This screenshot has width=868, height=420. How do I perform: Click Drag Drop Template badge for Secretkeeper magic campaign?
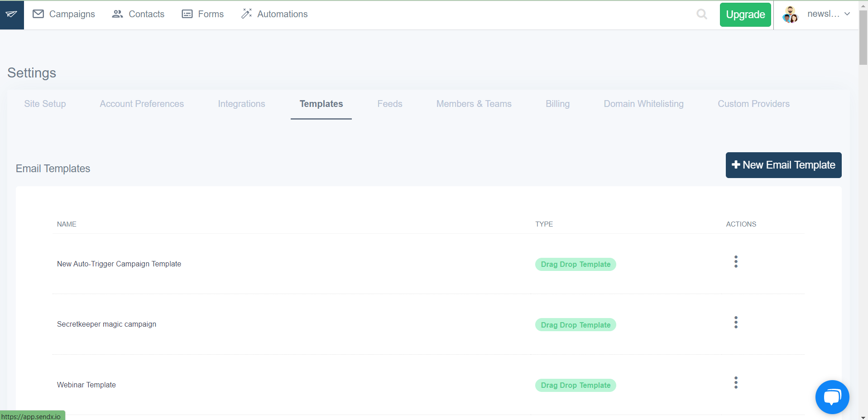575,325
